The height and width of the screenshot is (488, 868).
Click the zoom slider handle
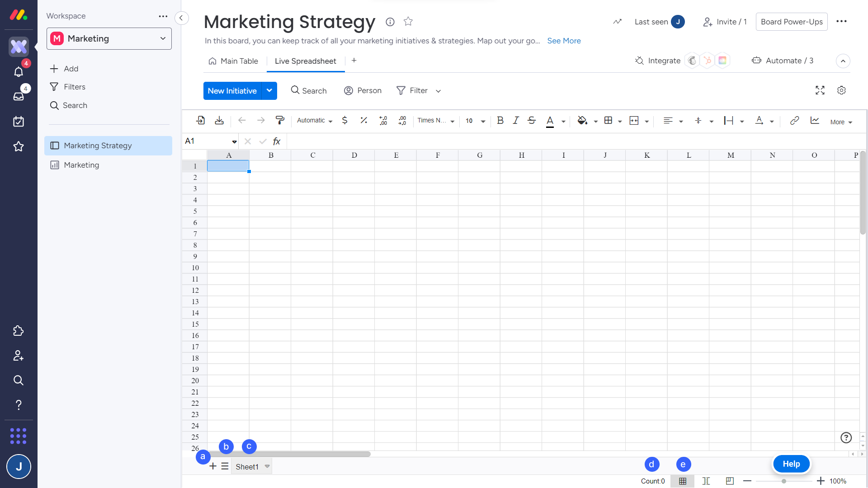click(x=784, y=481)
